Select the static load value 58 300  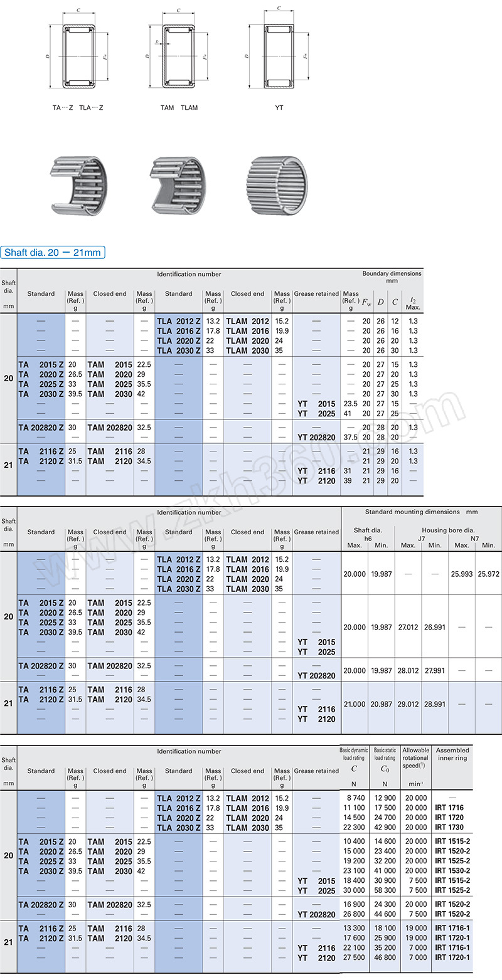(x=385, y=890)
